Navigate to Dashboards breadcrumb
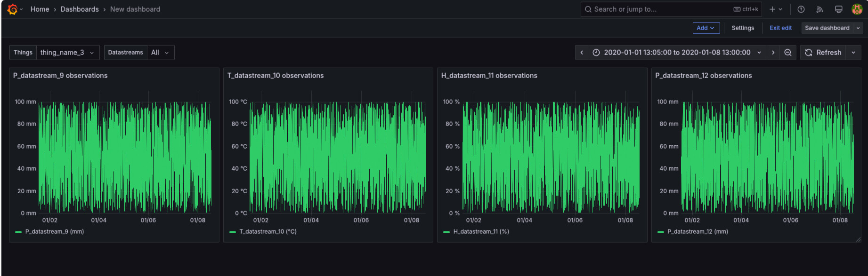The image size is (868, 276). click(80, 9)
